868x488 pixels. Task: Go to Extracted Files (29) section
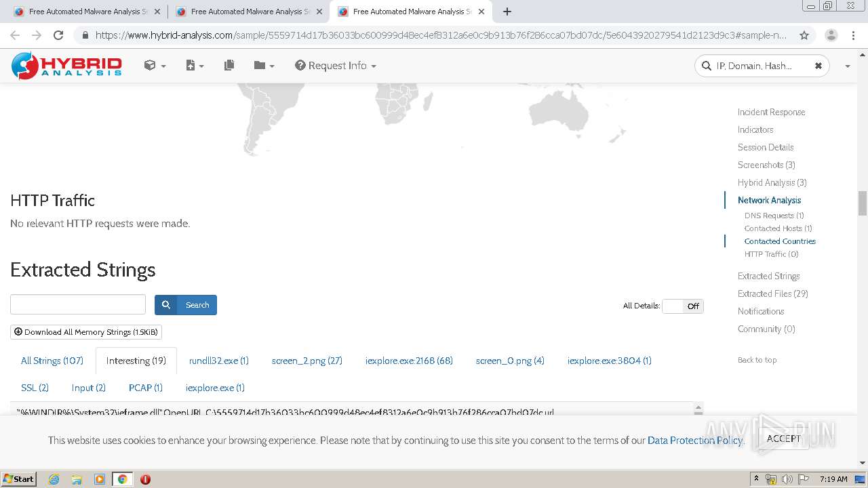click(x=773, y=293)
